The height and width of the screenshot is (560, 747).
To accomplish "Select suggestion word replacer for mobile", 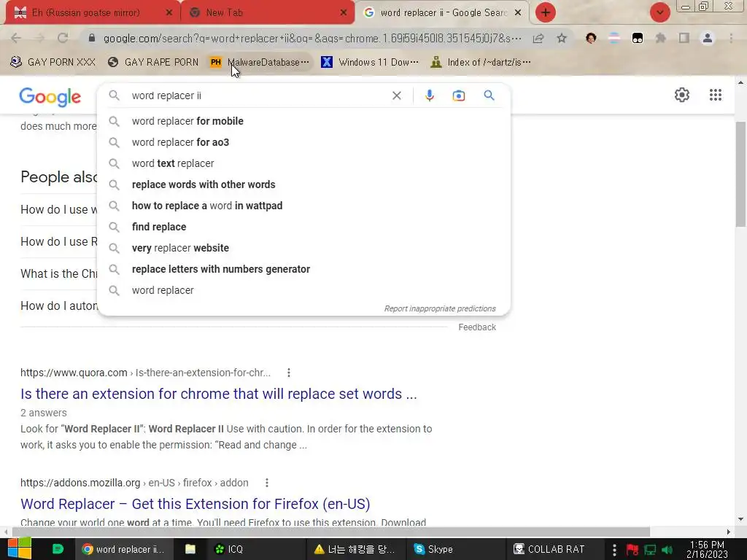I will [303, 121].
